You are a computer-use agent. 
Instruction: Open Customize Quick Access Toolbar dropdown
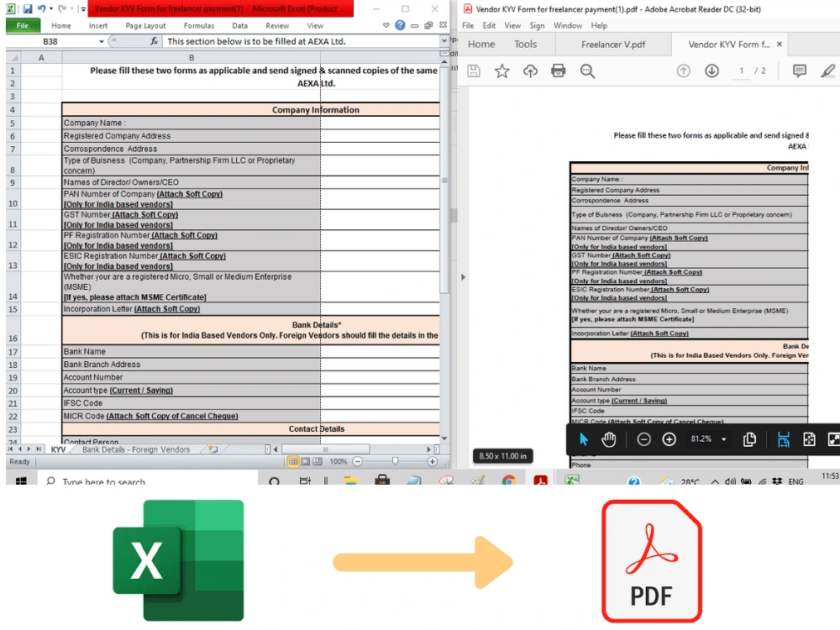click(x=82, y=8)
